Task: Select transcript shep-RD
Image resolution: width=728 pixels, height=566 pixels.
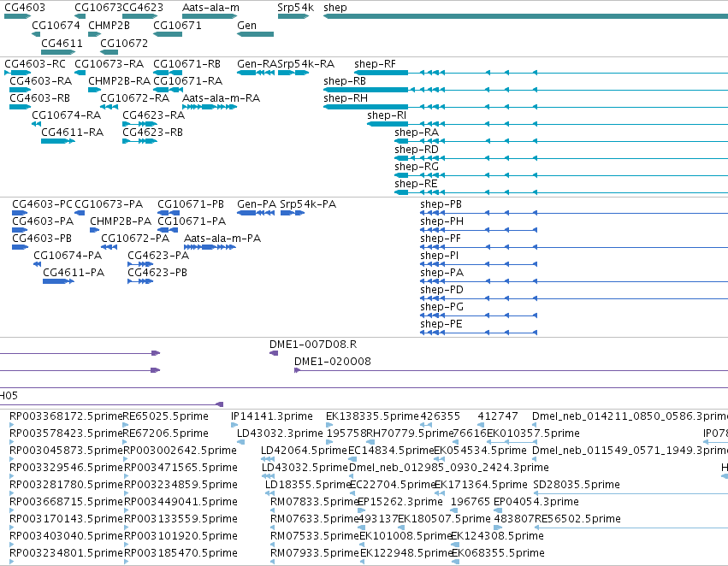Action: (x=417, y=150)
